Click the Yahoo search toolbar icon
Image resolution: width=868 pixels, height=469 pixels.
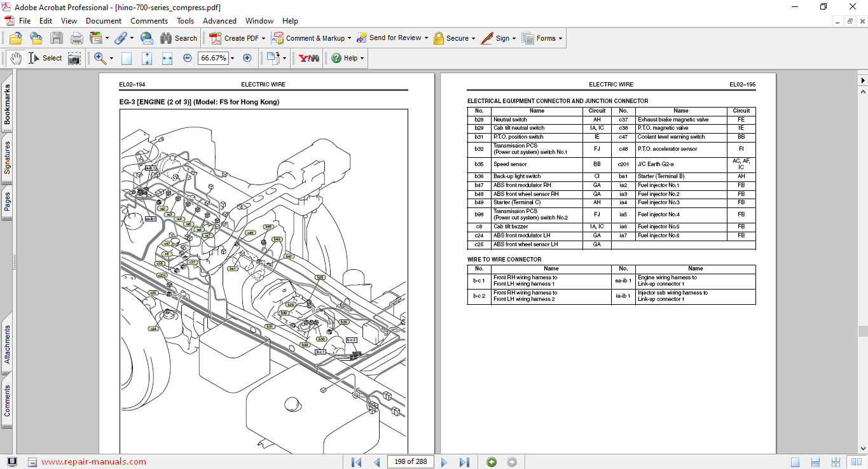(x=309, y=58)
